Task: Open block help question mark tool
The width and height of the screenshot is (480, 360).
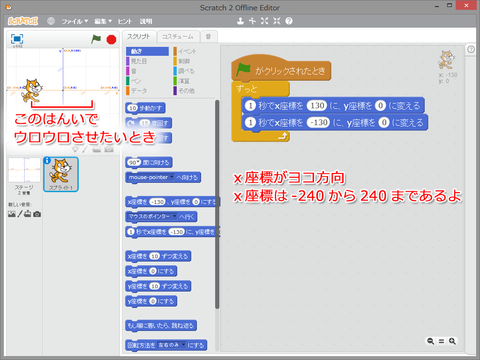Action: coord(289,21)
